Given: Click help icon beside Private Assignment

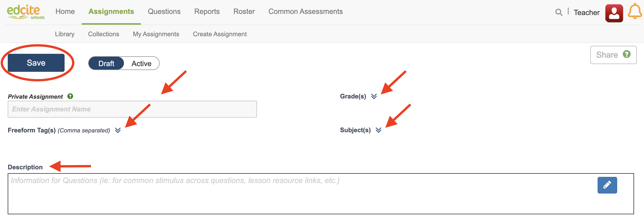Looking at the screenshot, I should 70,96.
